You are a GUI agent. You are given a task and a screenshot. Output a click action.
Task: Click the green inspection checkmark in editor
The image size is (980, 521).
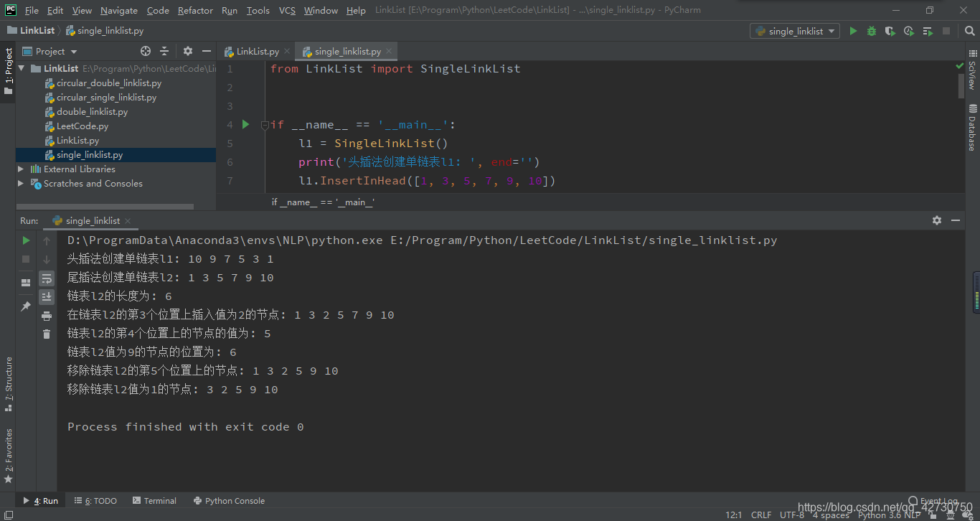tap(960, 65)
